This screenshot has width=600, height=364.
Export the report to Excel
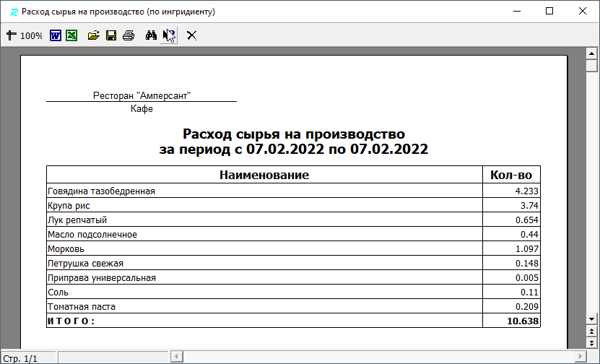pos(71,35)
